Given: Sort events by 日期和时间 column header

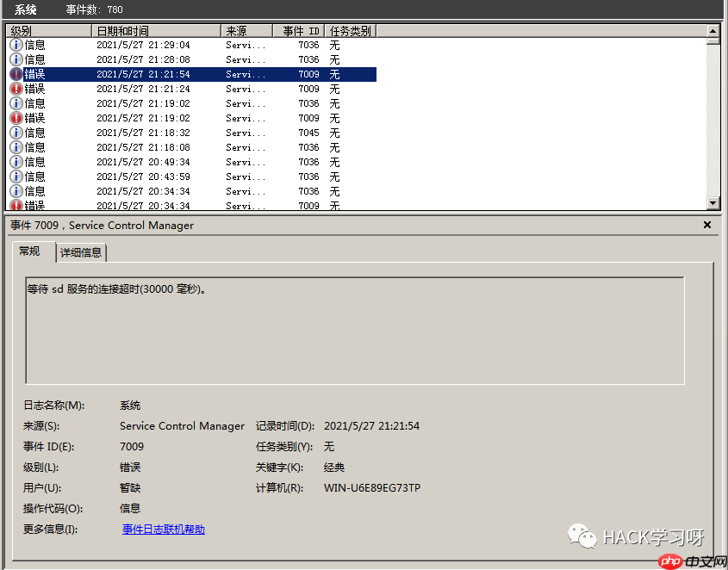Looking at the screenshot, I should [x=157, y=31].
